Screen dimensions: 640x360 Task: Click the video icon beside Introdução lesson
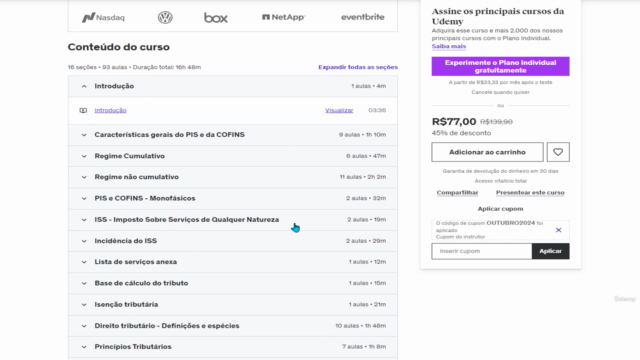point(83,110)
